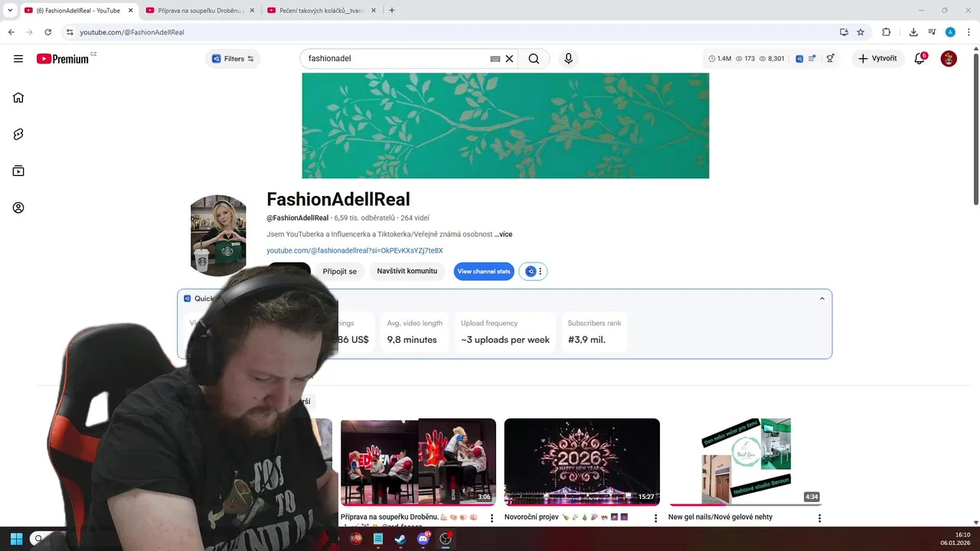Bookmark this page with the star icon

point(861,32)
